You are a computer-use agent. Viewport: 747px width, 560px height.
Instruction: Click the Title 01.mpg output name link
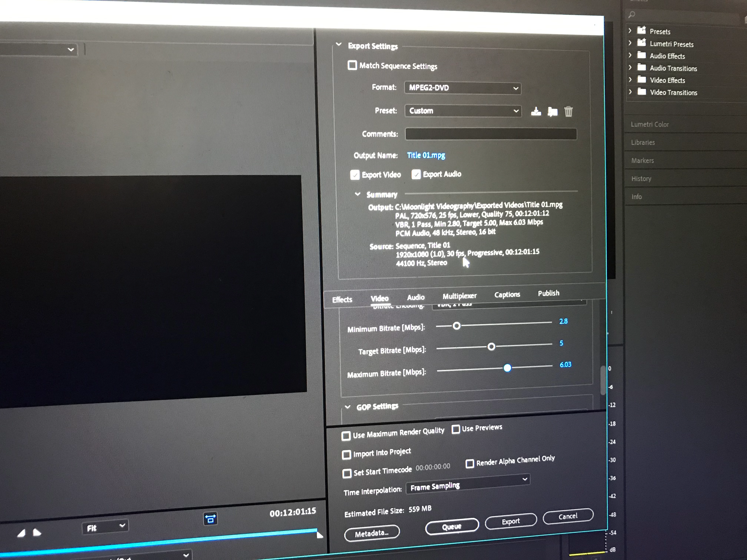426,155
